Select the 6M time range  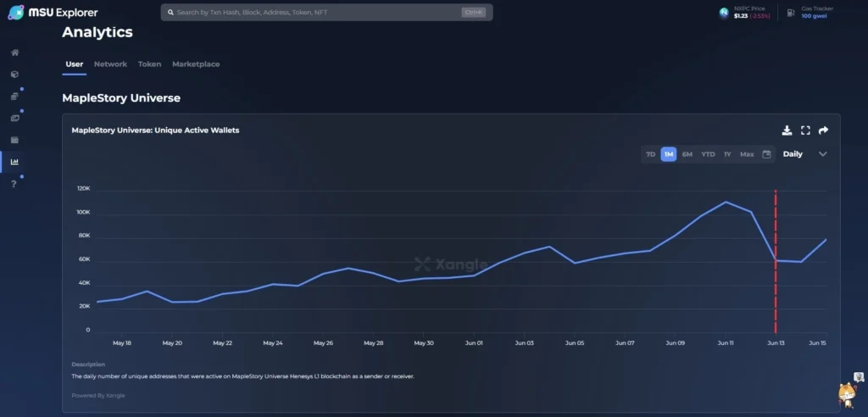point(687,154)
